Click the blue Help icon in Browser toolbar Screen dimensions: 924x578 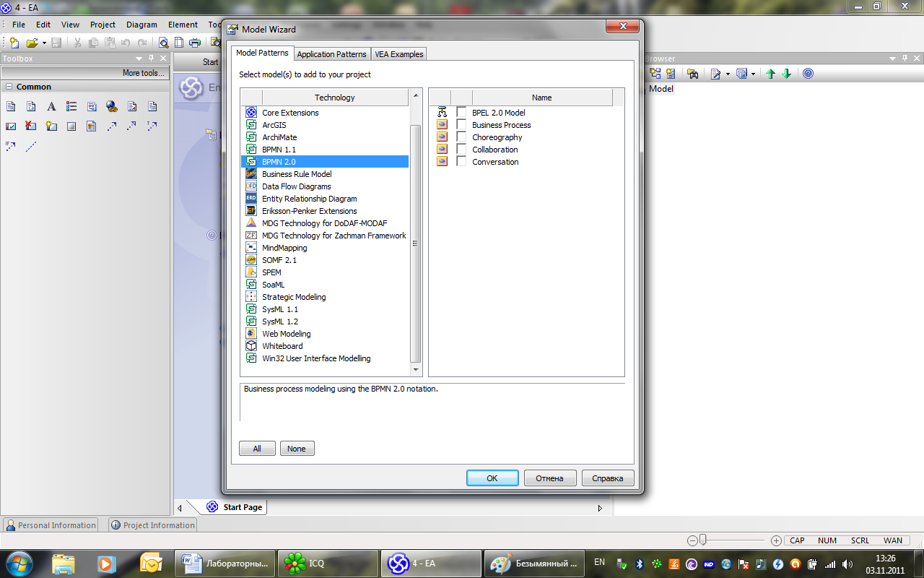tap(808, 74)
